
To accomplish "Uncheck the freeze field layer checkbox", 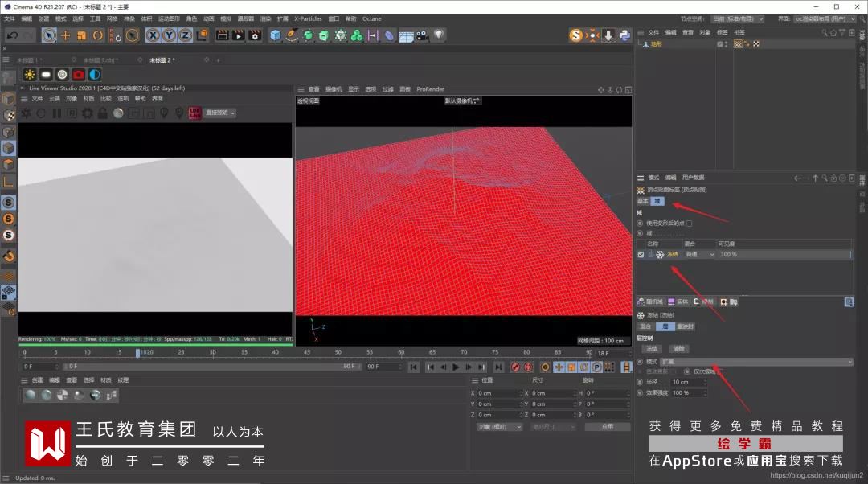I will click(641, 255).
